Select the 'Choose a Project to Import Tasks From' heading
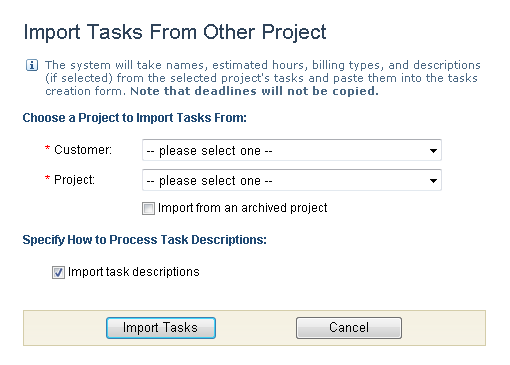 pyautogui.click(x=135, y=118)
